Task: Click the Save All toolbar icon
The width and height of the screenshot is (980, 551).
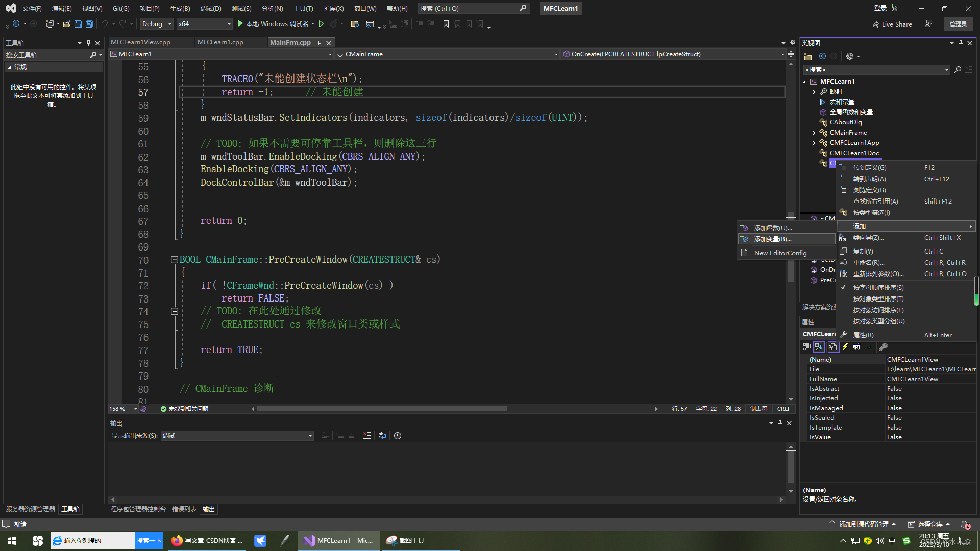Action: (89, 24)
